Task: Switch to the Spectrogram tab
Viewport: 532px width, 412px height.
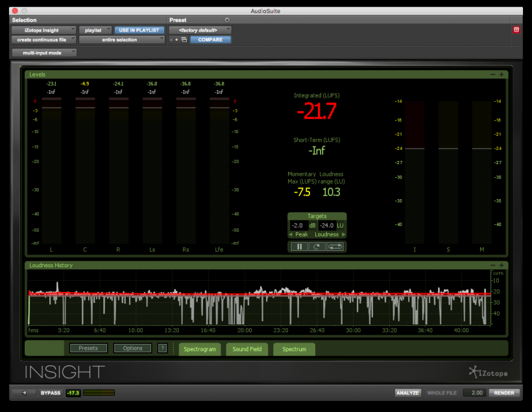Action: click(x=199, y=349)
